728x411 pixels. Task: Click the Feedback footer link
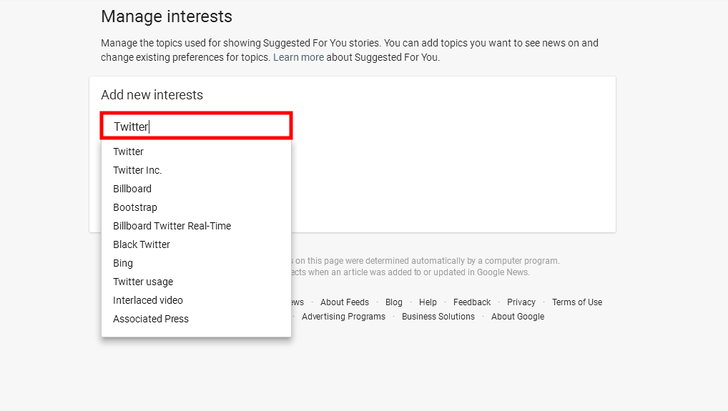tap(472, 302)
